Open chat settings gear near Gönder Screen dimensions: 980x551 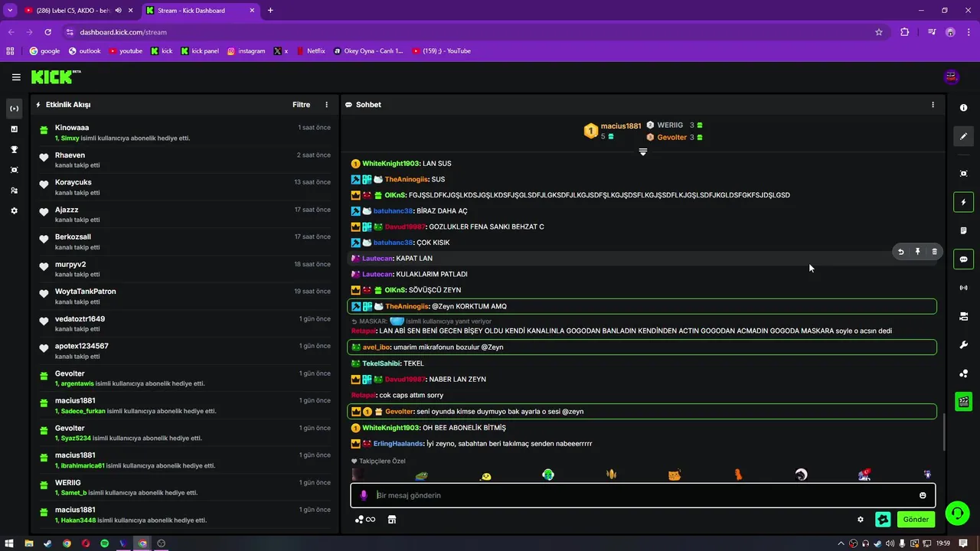click(x=861, y=520)
